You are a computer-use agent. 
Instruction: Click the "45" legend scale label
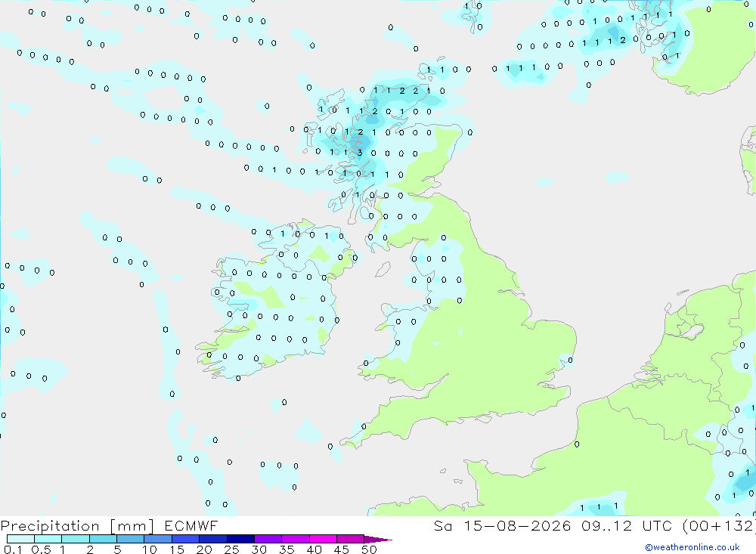click(x=342, y=549)
